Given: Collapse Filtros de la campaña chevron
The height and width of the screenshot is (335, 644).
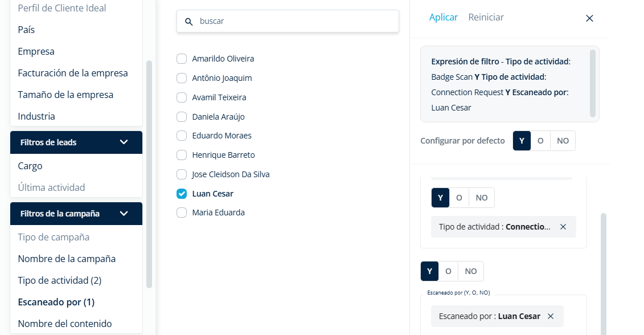Looking at the screenshot, I should [124, 213].
